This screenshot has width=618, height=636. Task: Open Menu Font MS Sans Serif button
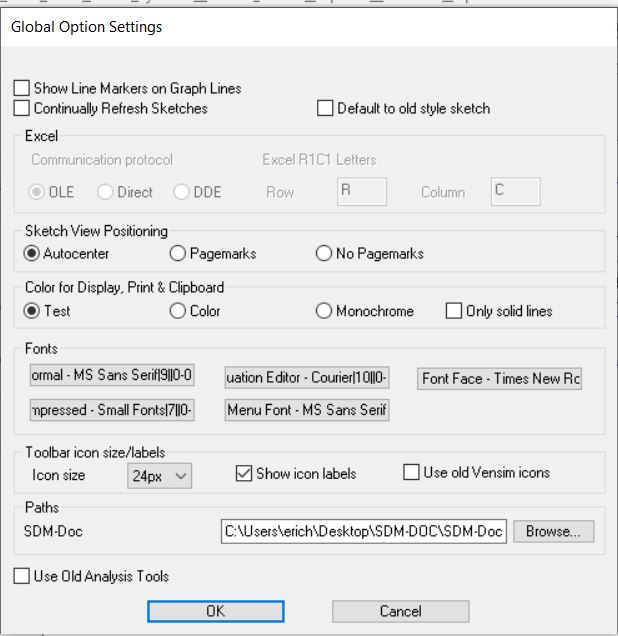pyautogui.click(x=307, y=410)
